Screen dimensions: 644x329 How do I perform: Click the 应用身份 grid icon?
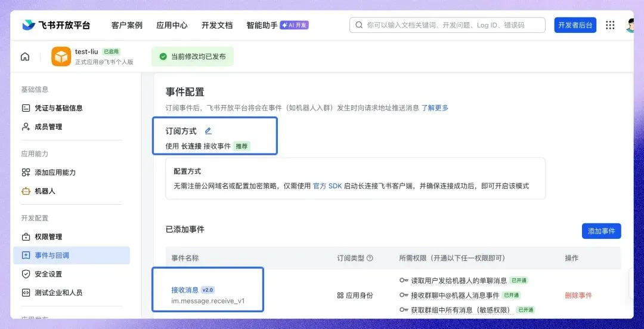[340, 296]
